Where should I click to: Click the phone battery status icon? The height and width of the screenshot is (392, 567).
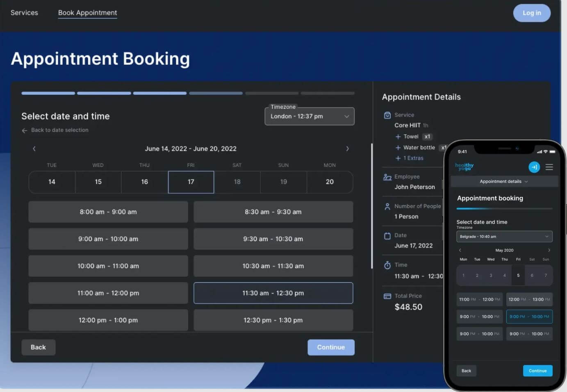point(552,152)
